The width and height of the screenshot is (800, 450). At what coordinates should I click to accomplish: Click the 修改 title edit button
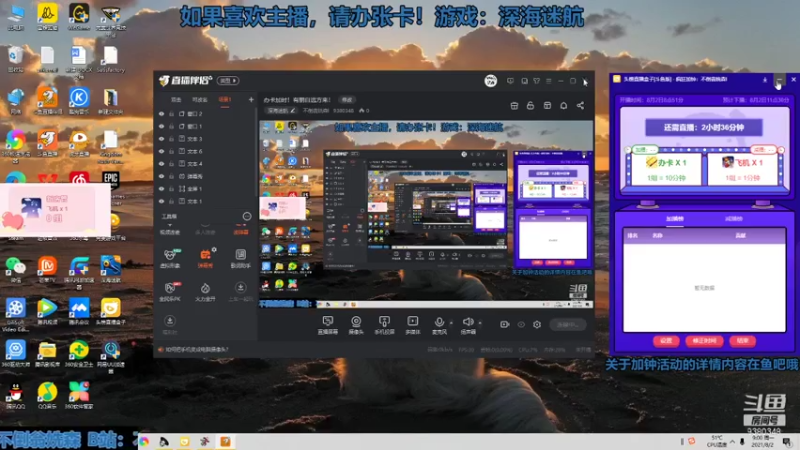point(347,100)
